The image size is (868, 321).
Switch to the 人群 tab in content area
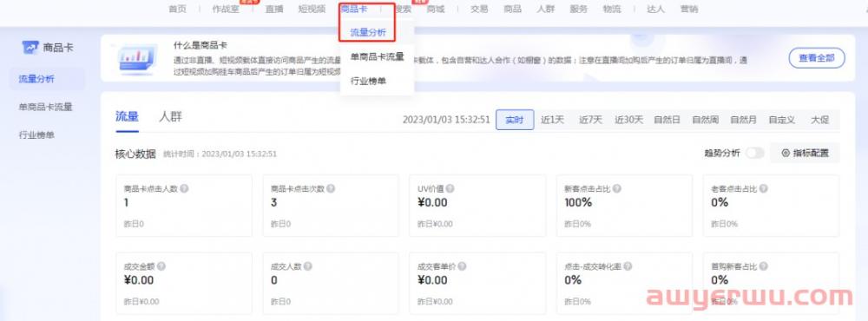170,117
